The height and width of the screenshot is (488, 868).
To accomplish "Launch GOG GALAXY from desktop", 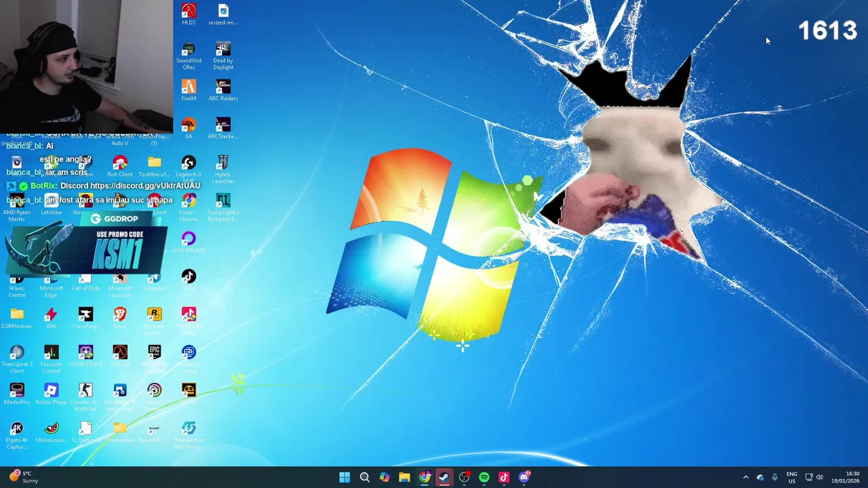I will [189, 242].
